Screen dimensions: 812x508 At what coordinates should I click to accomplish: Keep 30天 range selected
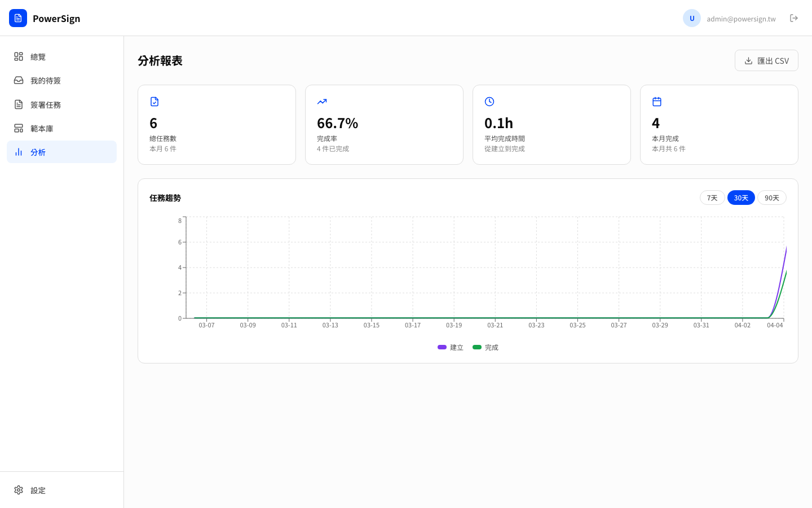pyautogui.click(x=741, y=198)
